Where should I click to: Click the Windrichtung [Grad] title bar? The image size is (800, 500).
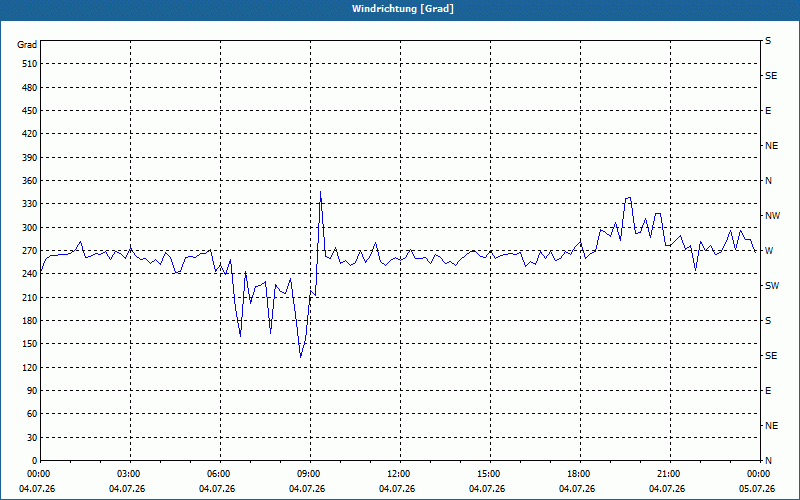click(400, 9)
